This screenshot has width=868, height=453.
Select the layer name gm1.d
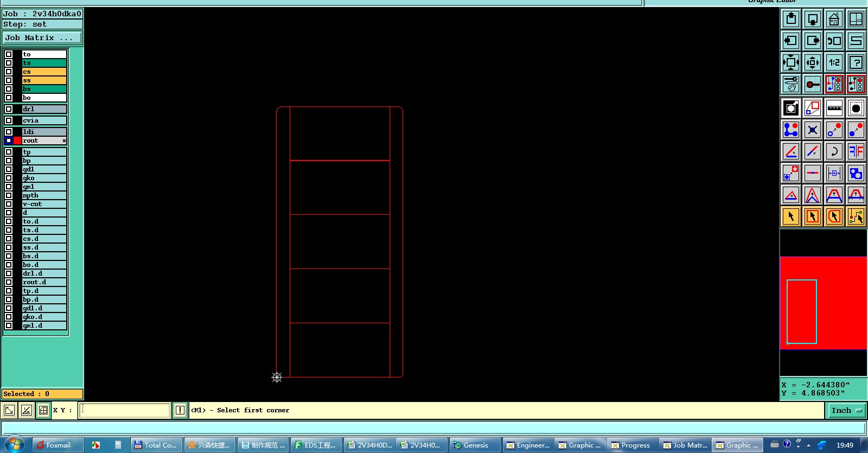click(x=44, y=326)
